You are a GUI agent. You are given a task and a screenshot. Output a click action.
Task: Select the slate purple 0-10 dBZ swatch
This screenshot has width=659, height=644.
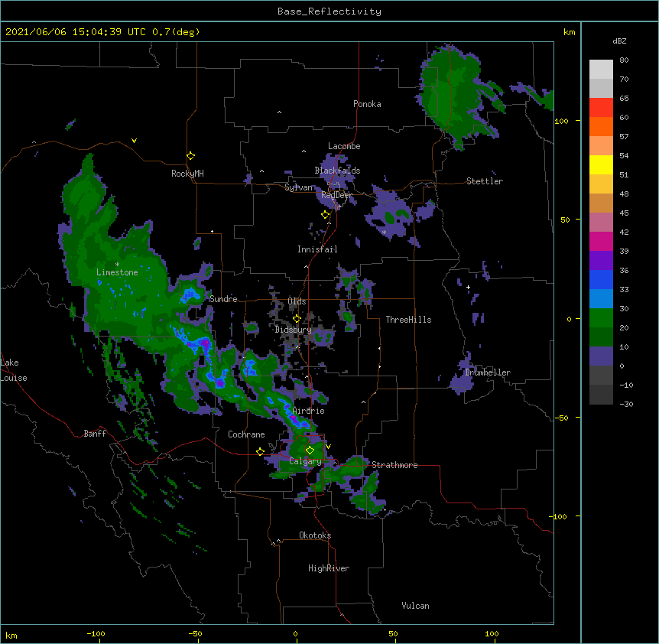click(601, 356)
